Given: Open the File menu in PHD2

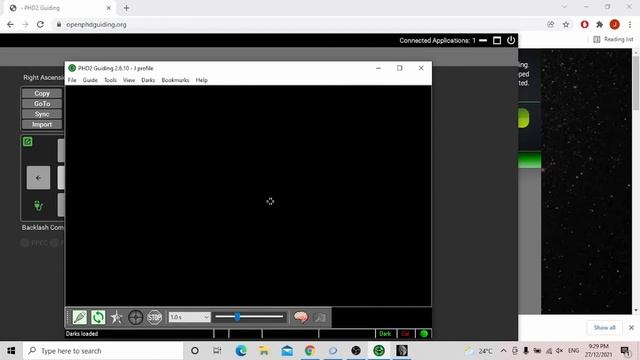Looking at the screenshot, I should [72, 80].
